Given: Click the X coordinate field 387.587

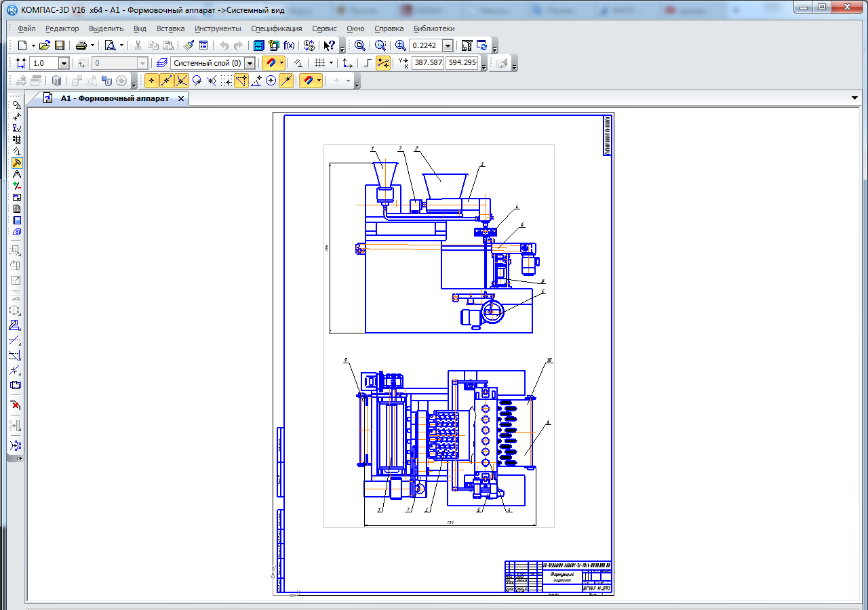Looking at the screenshot, I should click(428, 63).
